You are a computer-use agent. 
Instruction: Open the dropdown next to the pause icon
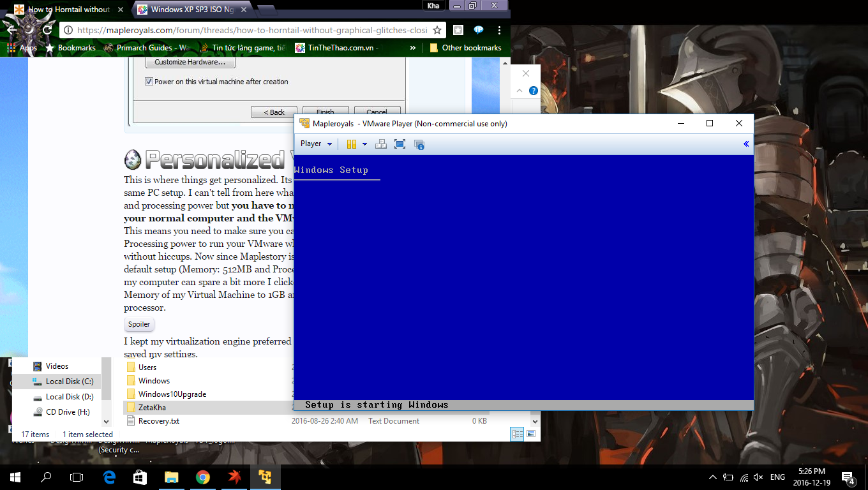point(364,144)
